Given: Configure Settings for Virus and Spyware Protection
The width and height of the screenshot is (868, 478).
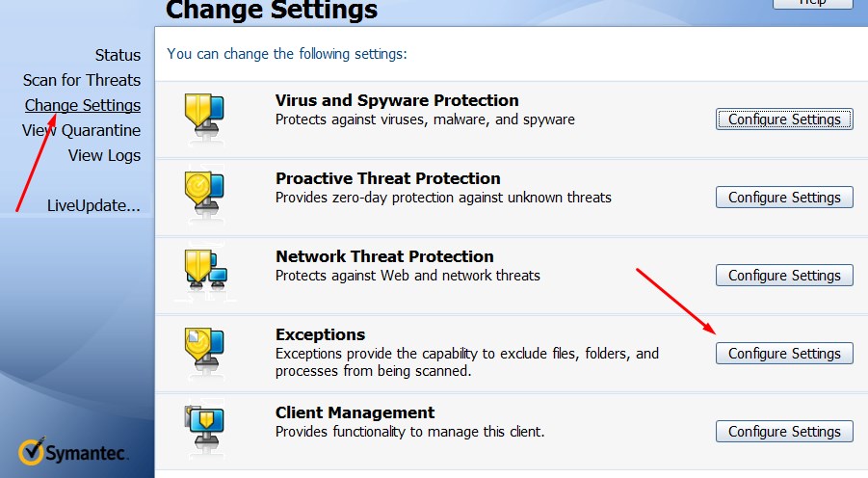Looking at the screenshot, I should coord(784,119).
